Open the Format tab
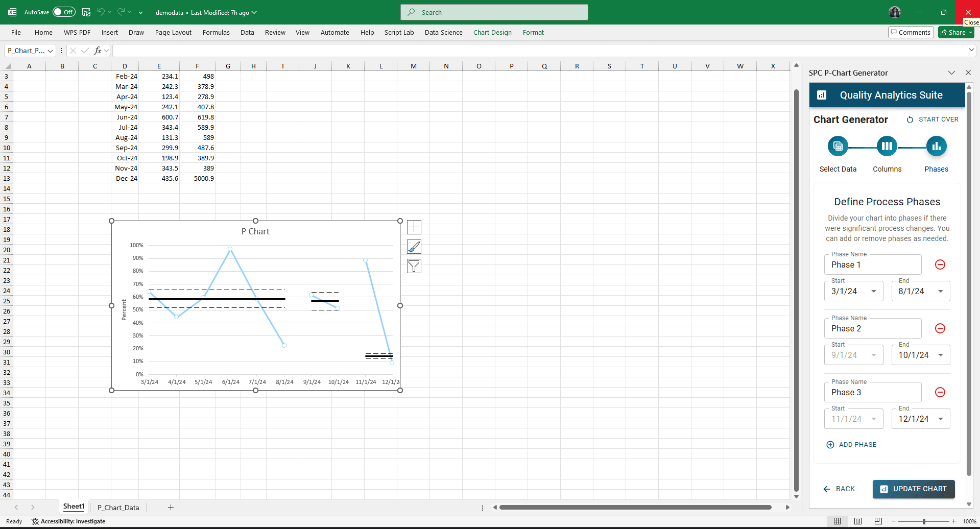980x529 pixels. (533, 32)
